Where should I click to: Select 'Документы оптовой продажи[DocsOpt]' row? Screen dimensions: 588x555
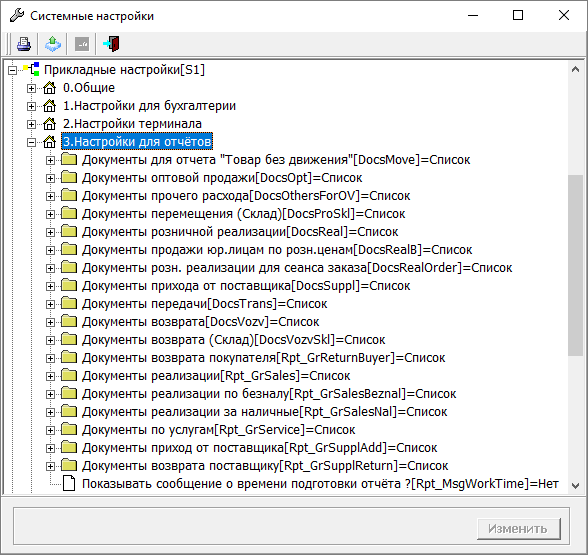(x=222, y=178)
